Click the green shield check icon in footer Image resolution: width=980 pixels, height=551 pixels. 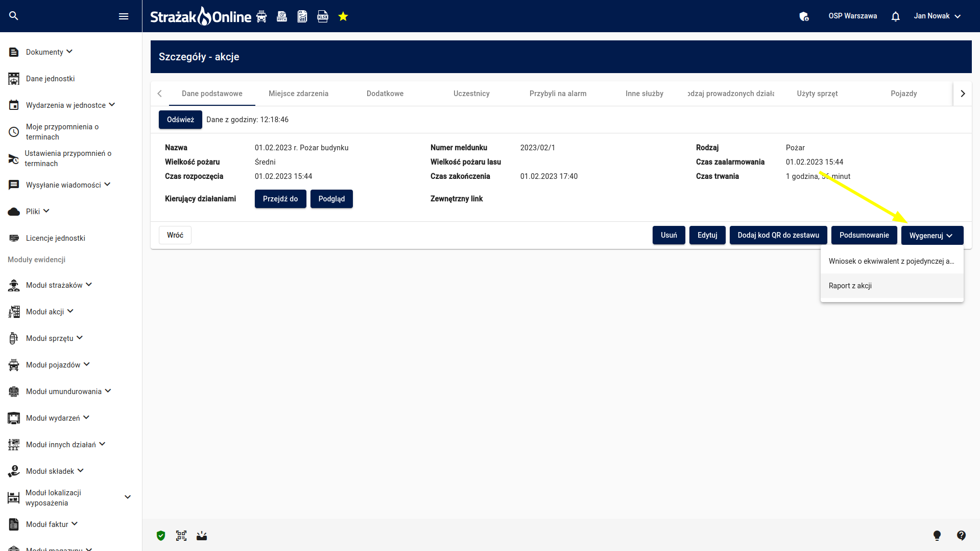(x=161, y=535)
